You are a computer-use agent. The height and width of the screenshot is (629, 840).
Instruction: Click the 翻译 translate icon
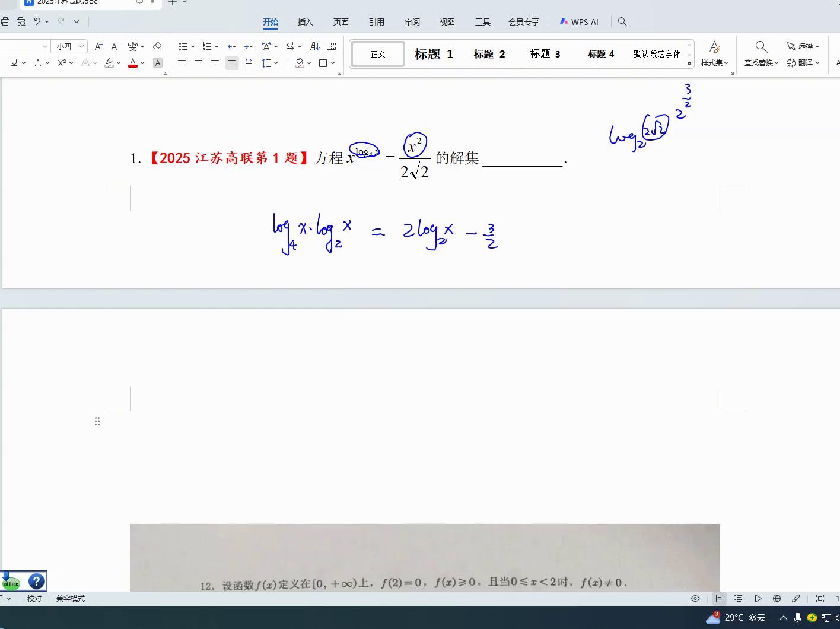[804, 62]
